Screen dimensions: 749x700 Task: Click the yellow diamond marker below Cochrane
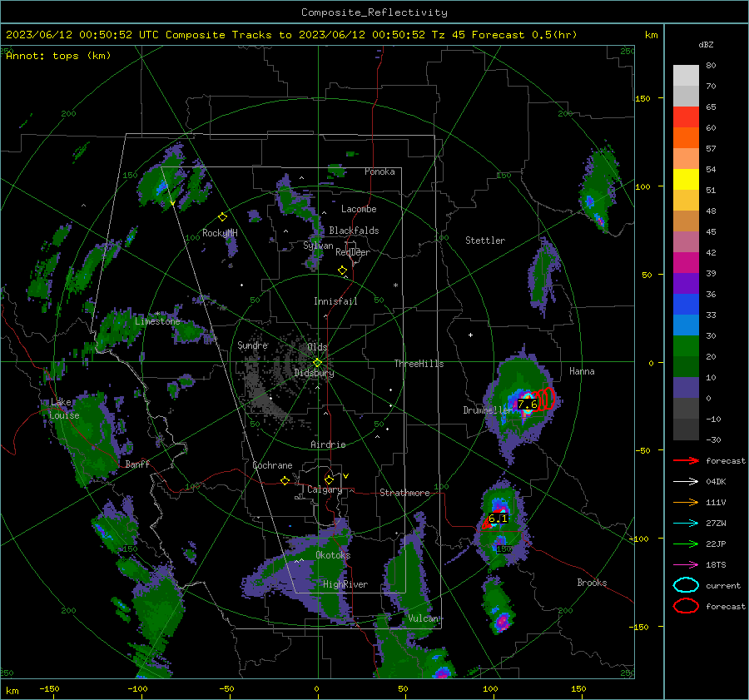285,480
